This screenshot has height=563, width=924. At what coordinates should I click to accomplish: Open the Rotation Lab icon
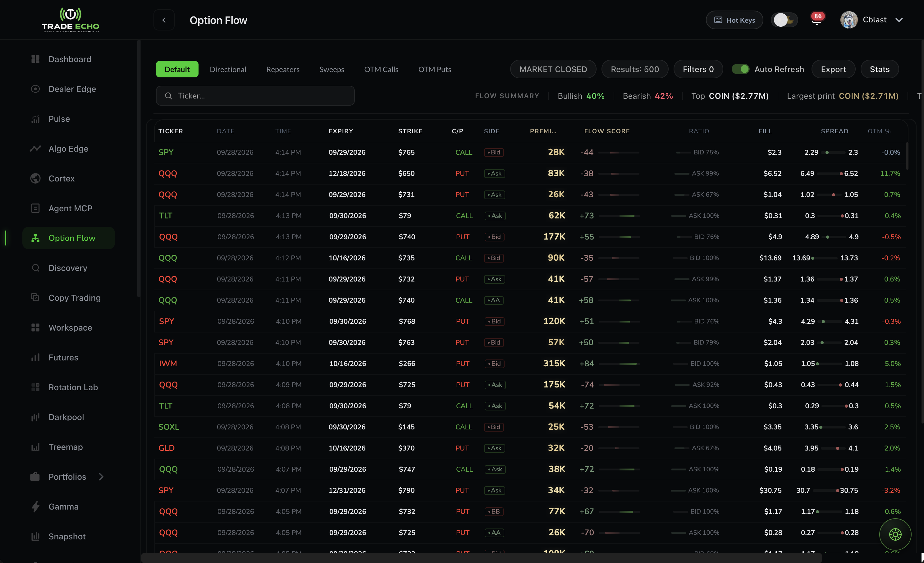35,387
